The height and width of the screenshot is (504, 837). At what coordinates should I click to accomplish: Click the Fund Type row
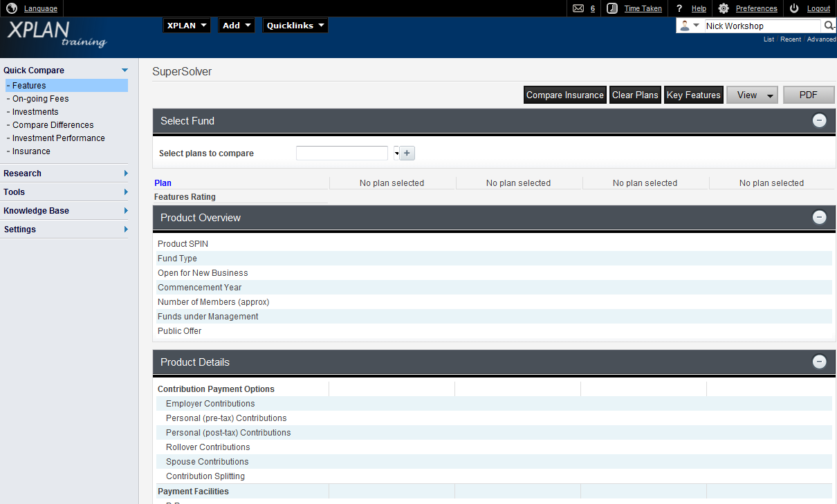pos(495,259)
